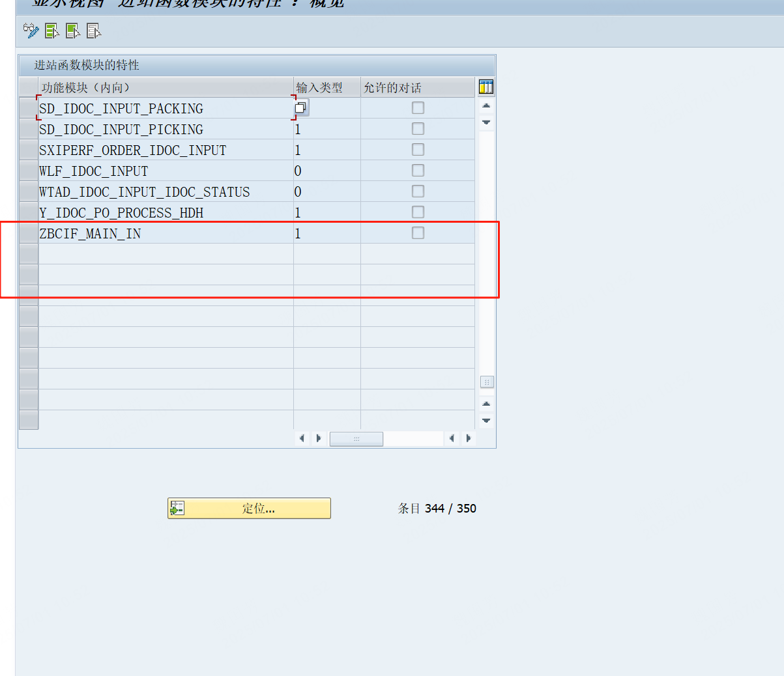This screenshot has height=676, width=784.
Task: Click the page-right arrow below the table
Action: click(x=319, y=438)
